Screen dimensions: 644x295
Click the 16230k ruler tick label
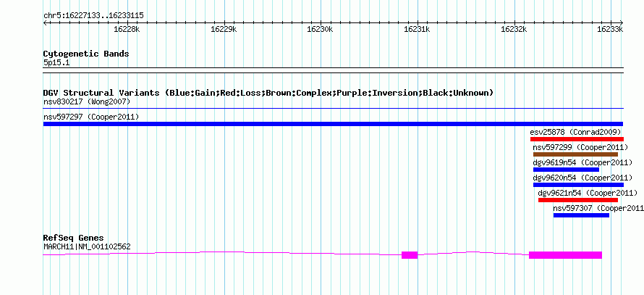[x=321, y=29]
